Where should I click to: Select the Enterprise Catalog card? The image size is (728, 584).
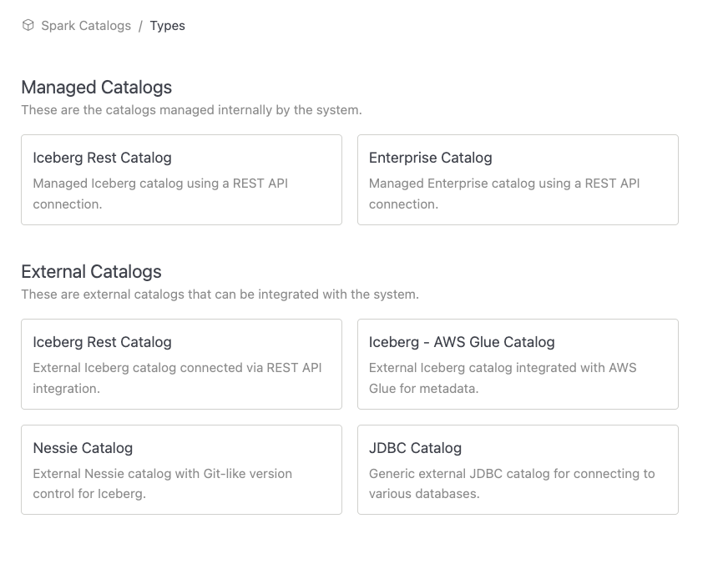pos(518,179)
